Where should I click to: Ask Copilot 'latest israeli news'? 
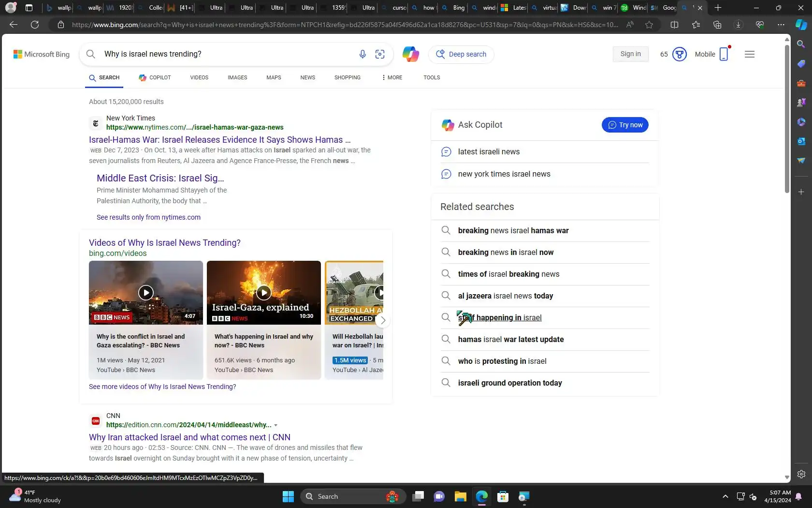[x=489, y=152]
